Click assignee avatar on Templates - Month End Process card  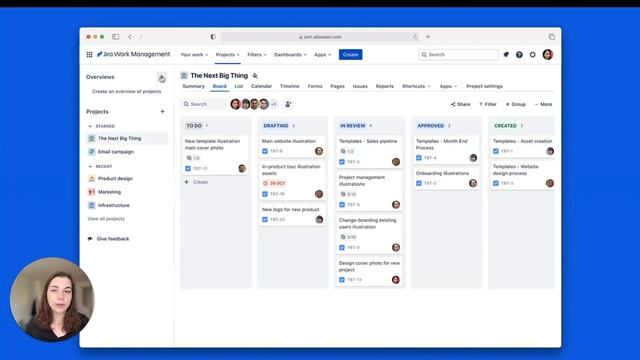(x=473, y=158)
